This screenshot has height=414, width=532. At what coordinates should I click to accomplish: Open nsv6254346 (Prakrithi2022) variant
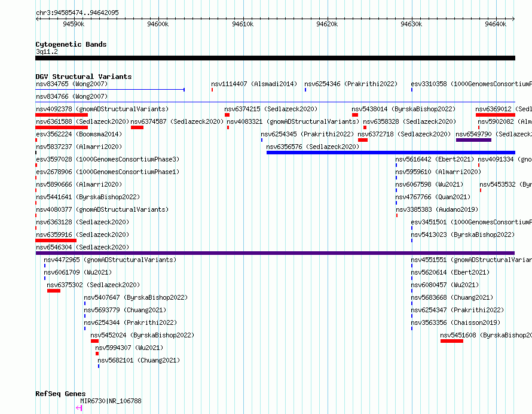351,84
